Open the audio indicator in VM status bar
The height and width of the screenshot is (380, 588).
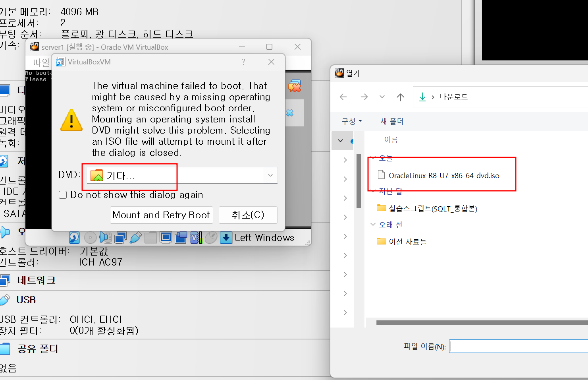105,238
